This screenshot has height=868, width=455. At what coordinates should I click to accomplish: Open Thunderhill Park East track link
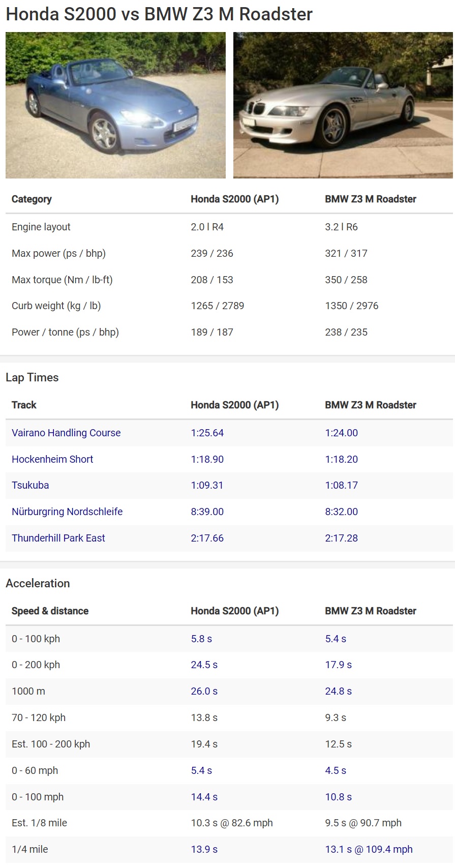click(58, 538)
